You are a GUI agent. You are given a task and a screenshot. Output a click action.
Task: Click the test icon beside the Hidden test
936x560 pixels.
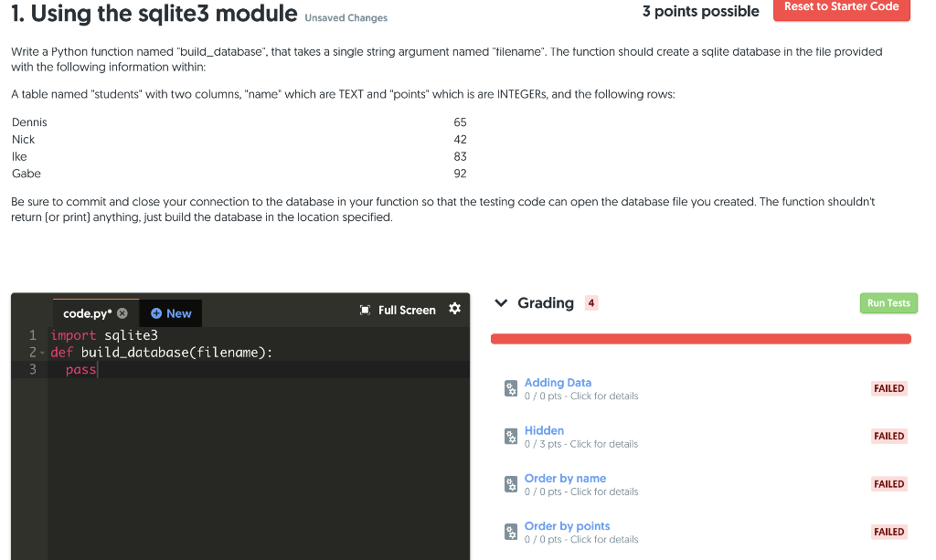tap(510, 436)
